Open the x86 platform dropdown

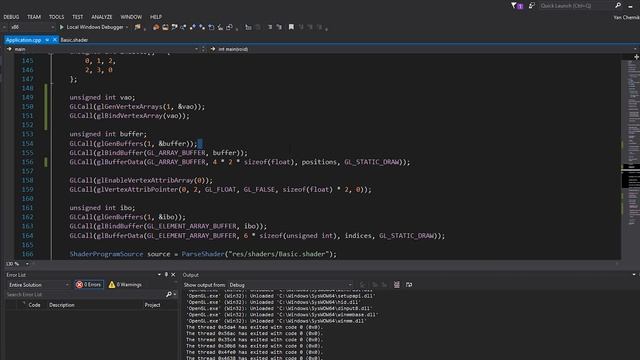click(x=32, y=27)
